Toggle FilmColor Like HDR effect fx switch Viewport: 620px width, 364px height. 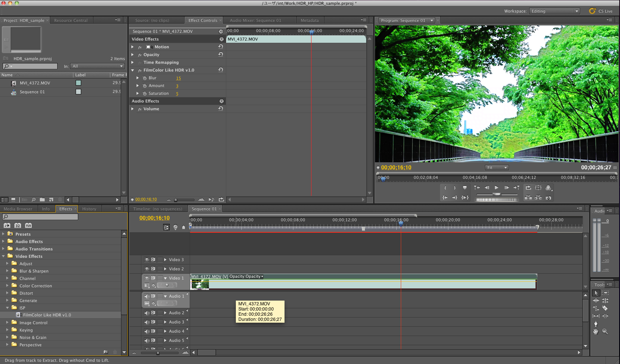tap(140, 70)
